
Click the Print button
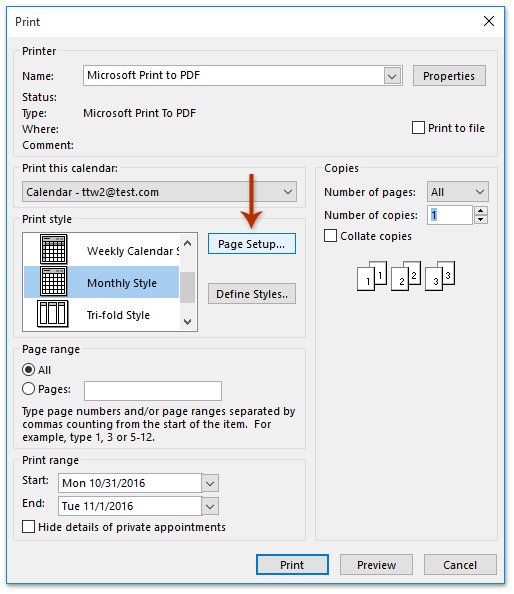coord(292,564)
